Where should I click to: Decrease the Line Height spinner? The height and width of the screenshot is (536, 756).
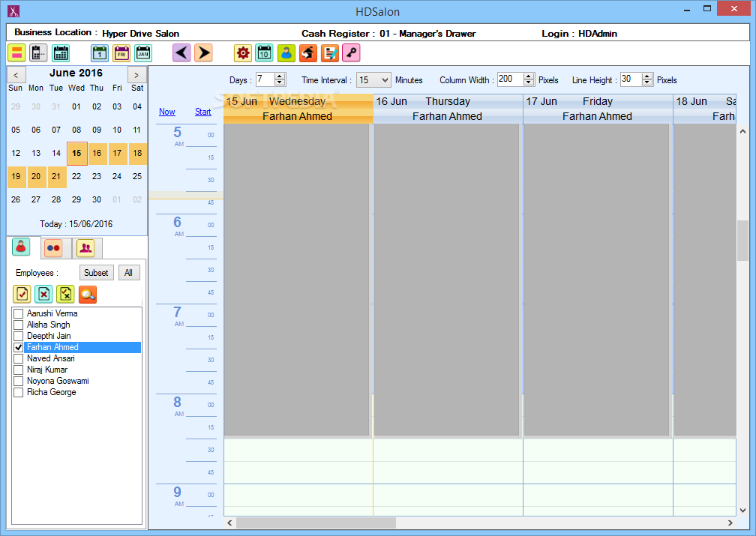click(647, 83)
